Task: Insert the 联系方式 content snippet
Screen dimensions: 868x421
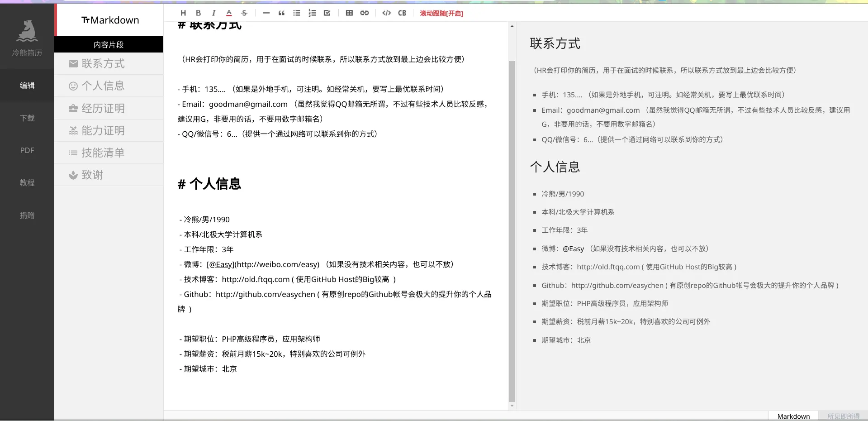Action: point(109,63)
